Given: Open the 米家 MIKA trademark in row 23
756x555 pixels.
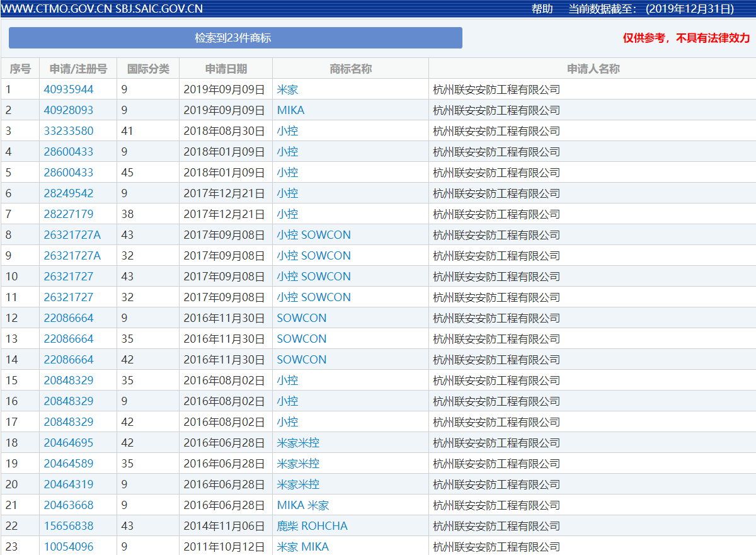Looking at the screenshot, I should pos(302,547).
